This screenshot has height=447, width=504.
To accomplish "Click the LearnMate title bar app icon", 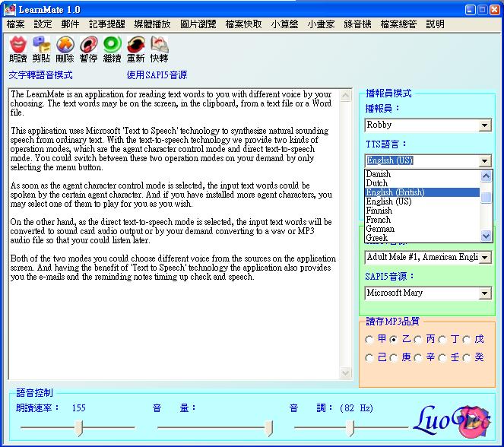I will [x=10, y=10].
